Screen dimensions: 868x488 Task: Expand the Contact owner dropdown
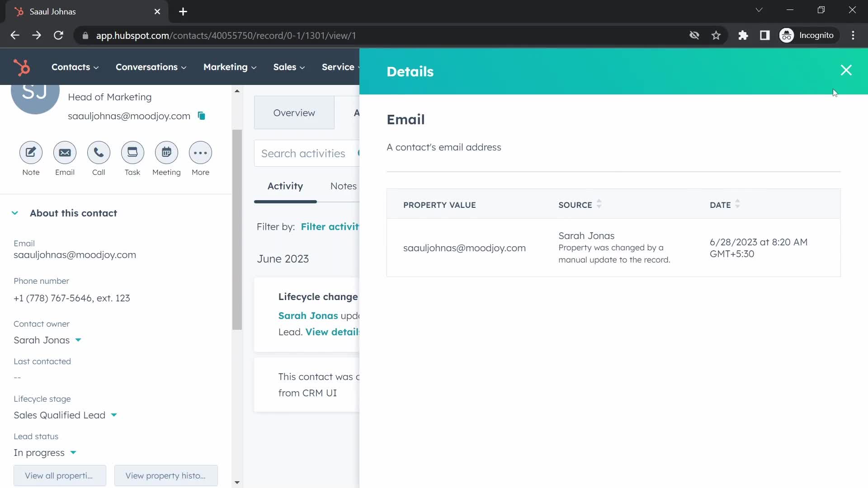point(78,340)
